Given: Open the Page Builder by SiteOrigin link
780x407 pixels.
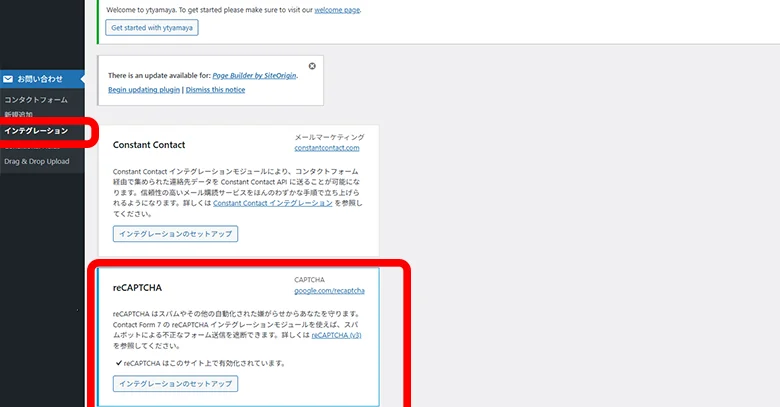Looking at the screenshot, I should tap(254, 76).
